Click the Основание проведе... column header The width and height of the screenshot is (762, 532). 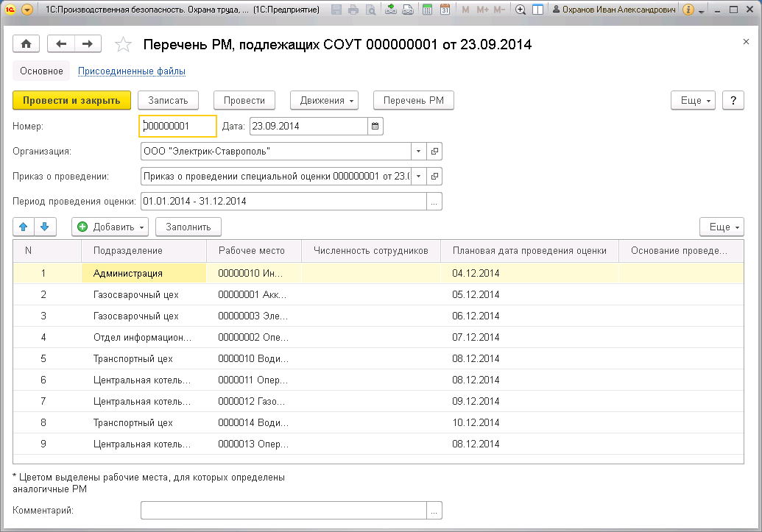click(x=681, y=251)
